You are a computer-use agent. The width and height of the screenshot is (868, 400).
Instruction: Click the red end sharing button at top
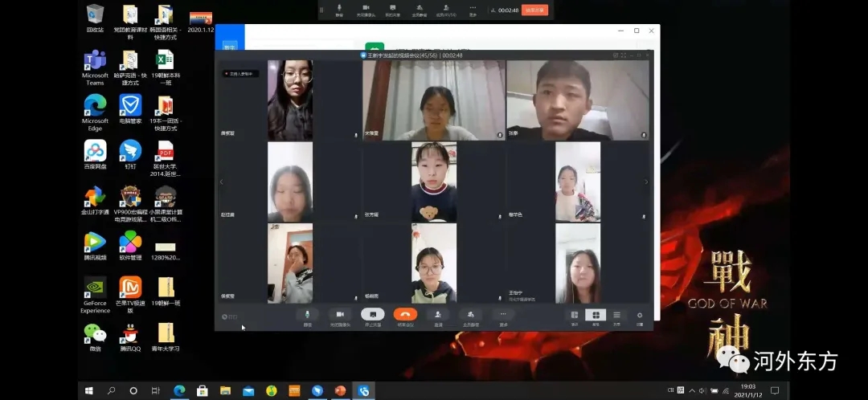[x=534, y=10]
